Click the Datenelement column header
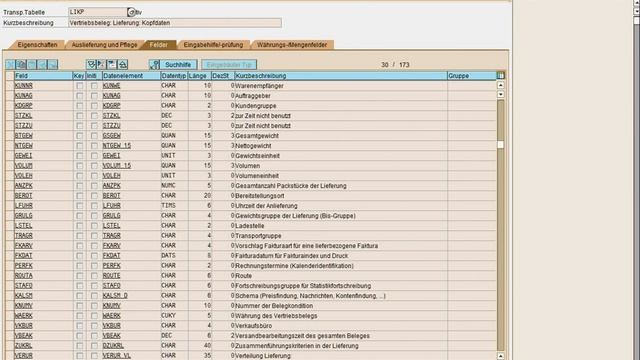Screen dimensions: 640x360 point(131,76)
